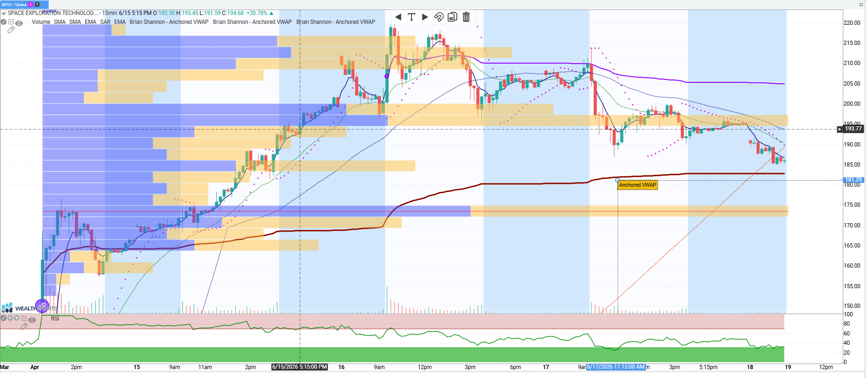Click the C:194.68 close price value

pos(232,13)
